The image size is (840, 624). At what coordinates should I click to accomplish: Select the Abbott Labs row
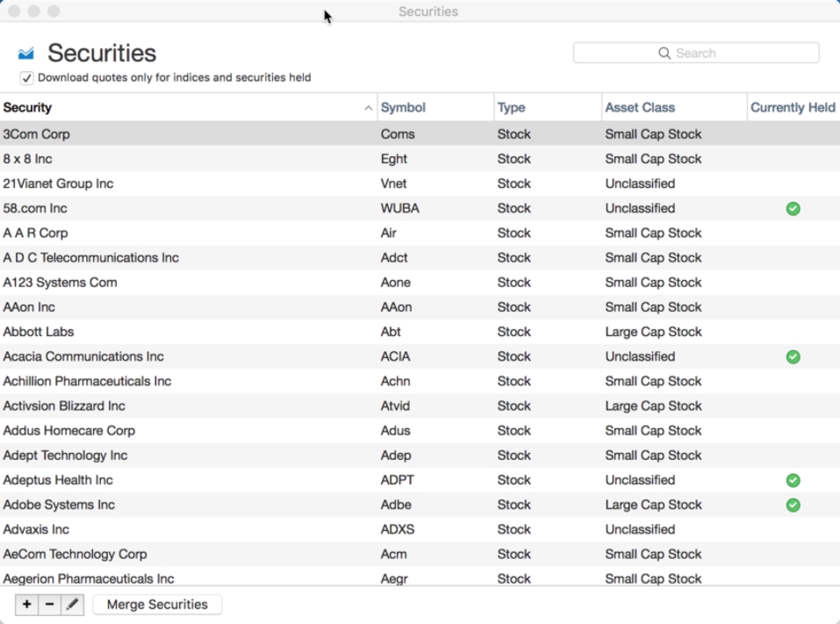pyautogui.click(x=39, y=332)
